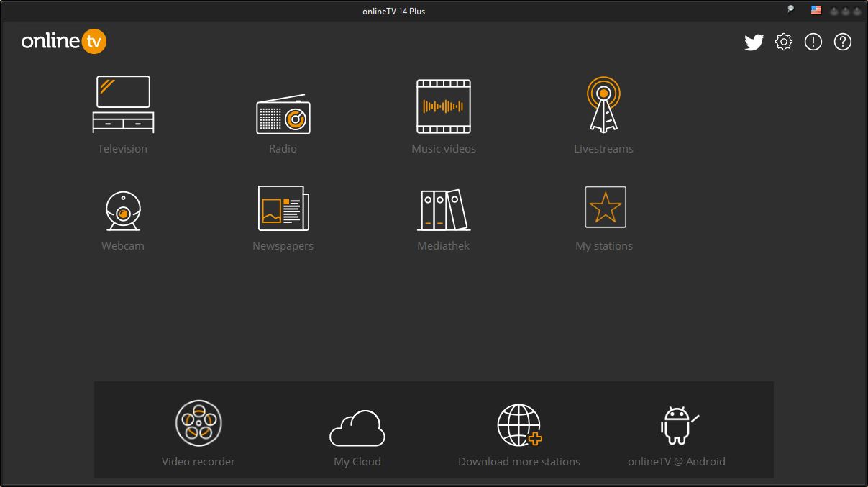Screen dimensions: 868x487
Task: Open the Twitter bird link
Action: coord(754,42)
